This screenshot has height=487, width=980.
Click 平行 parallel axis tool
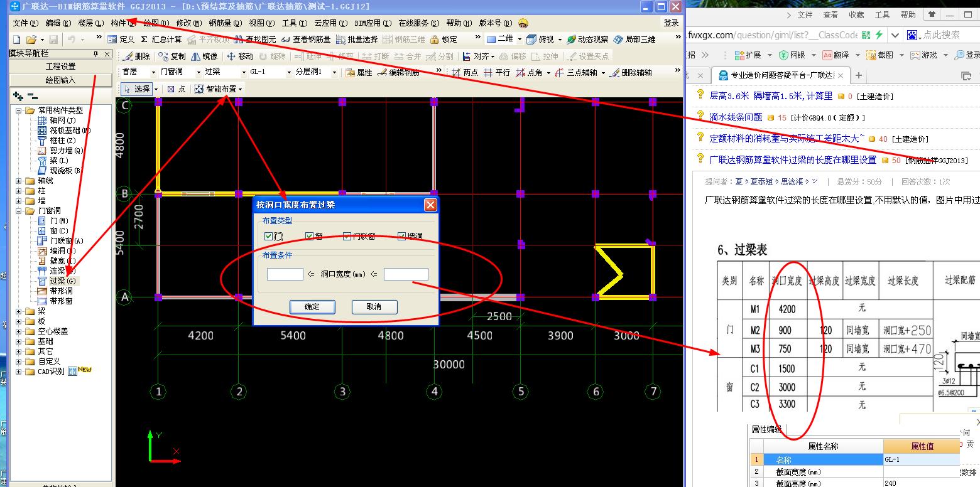(x=497, y=72)
